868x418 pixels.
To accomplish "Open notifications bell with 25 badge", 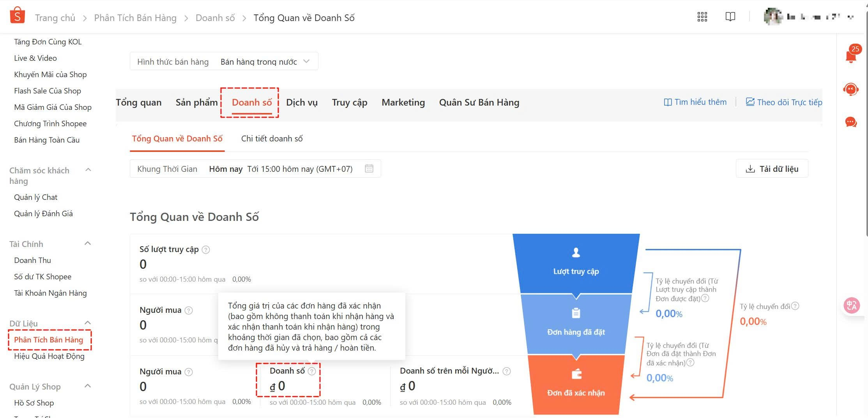I will [851, 56].
